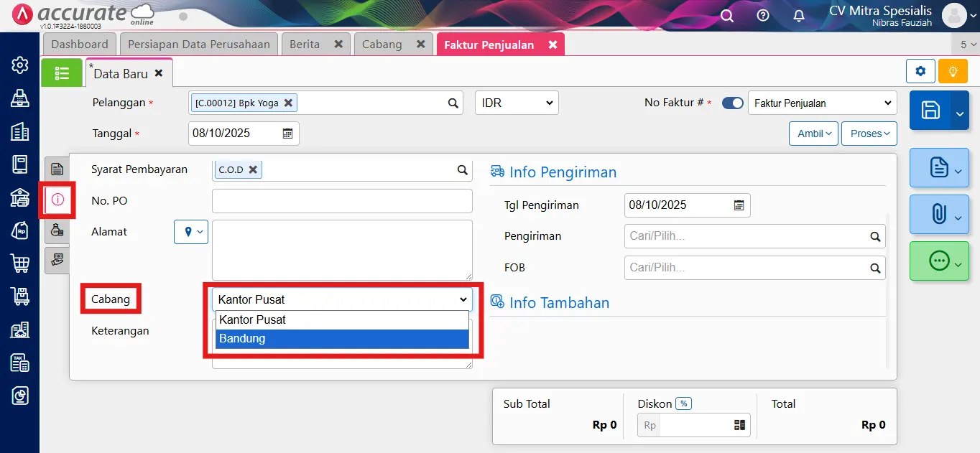Image resolution: width=980 pixels, height=453 pixels.
Task: Open the warehouse delivery module icon
Action: coord(19,296)
